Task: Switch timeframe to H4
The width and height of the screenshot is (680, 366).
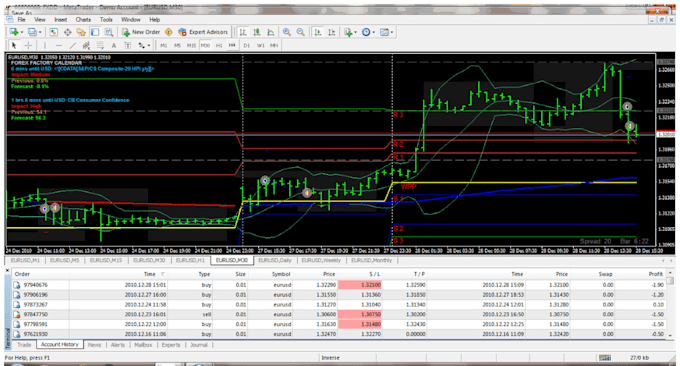Action: point(232,45)
